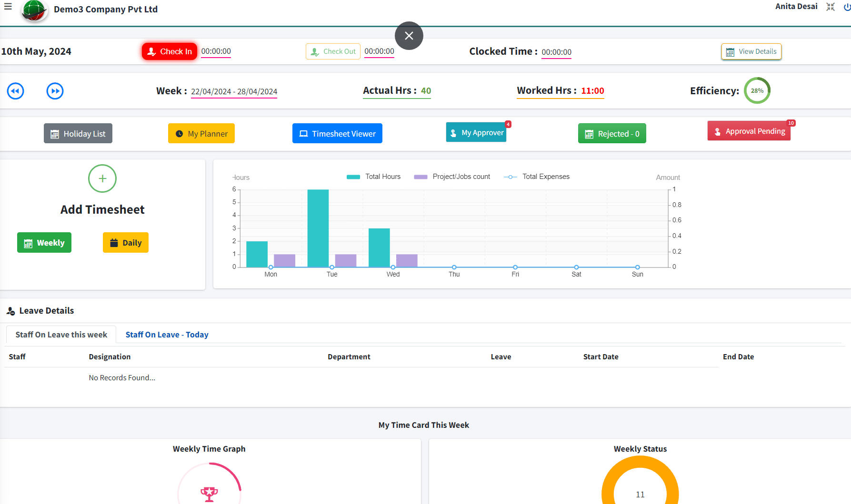
Task: Go to previous week arrow
Action: (16, 91)
